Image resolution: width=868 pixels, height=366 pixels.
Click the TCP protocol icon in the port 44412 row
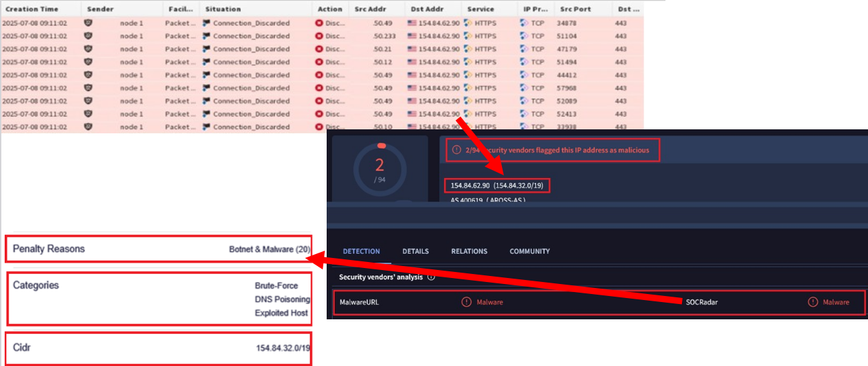click(524, 75)
